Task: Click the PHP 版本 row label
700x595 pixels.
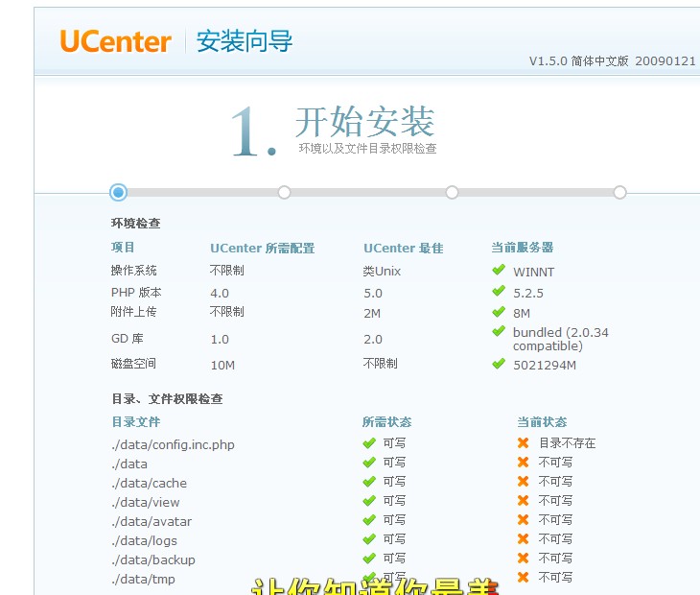Action: point(136,292)
